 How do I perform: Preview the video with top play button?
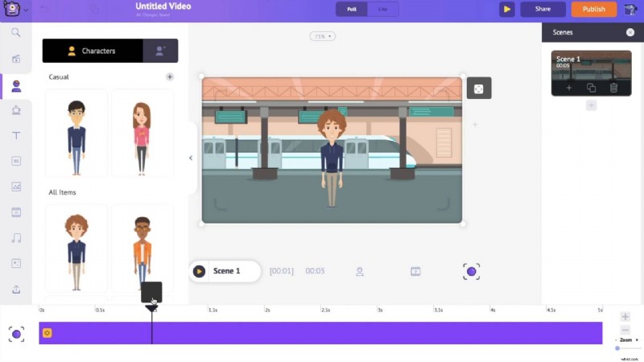pos(507,9)
